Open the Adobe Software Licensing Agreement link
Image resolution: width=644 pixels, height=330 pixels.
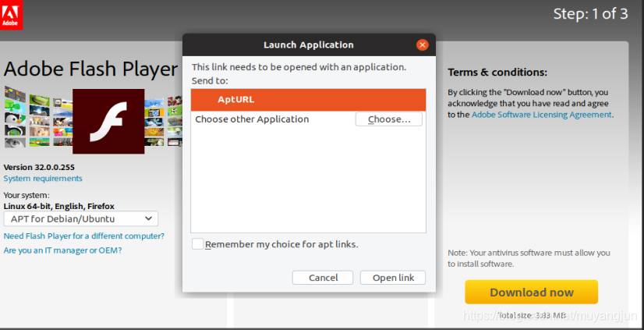pyautogui.click(x=542, y=115)
